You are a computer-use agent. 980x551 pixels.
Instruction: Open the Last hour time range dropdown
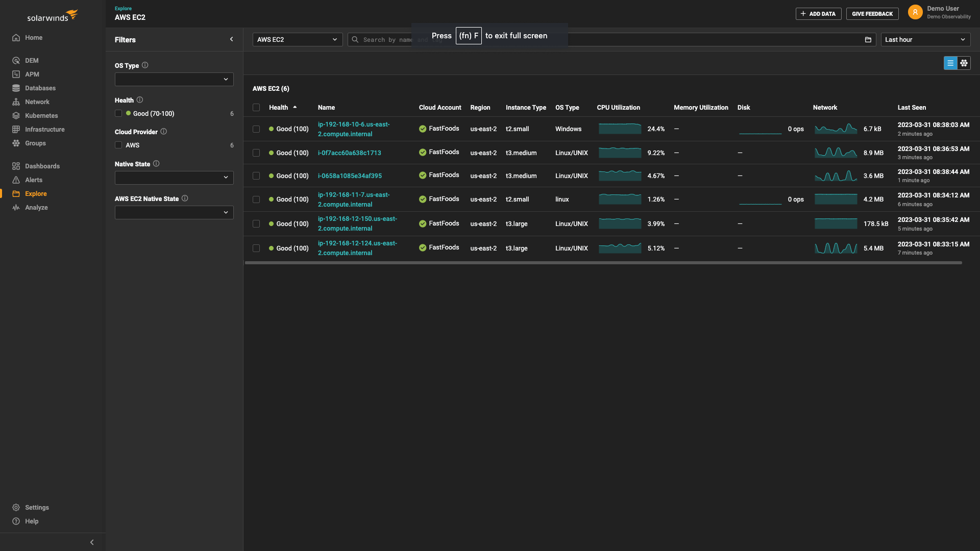pos(925,39)
